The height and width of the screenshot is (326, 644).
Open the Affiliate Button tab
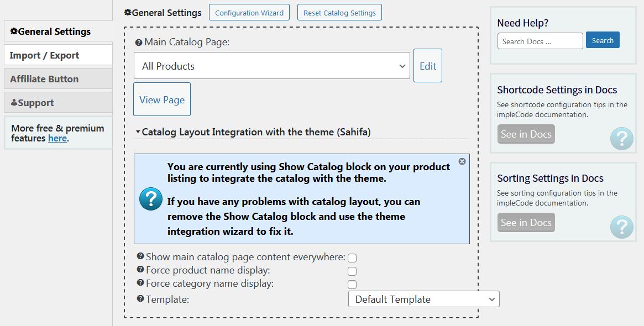click(x=58, y=79)
